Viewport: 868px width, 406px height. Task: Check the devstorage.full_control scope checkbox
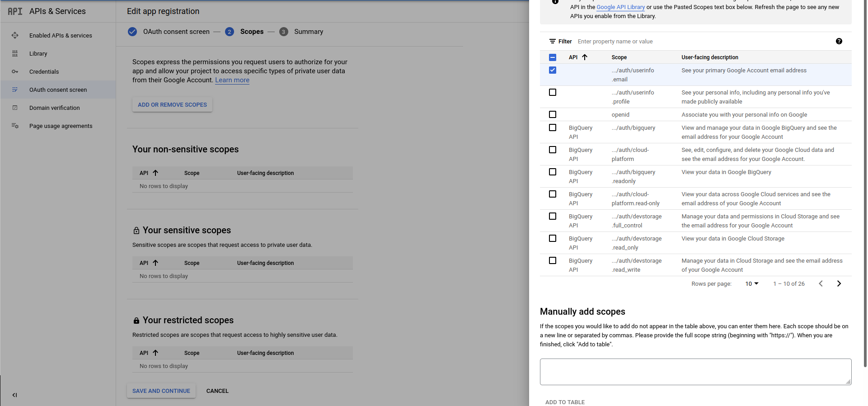pyautogui.click(x=552, y=216)
